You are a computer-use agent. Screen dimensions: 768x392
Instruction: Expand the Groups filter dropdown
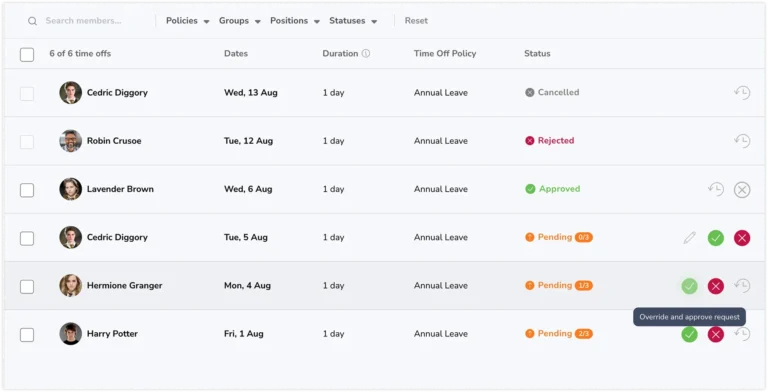pyautogui.click(x=240, y=21)
